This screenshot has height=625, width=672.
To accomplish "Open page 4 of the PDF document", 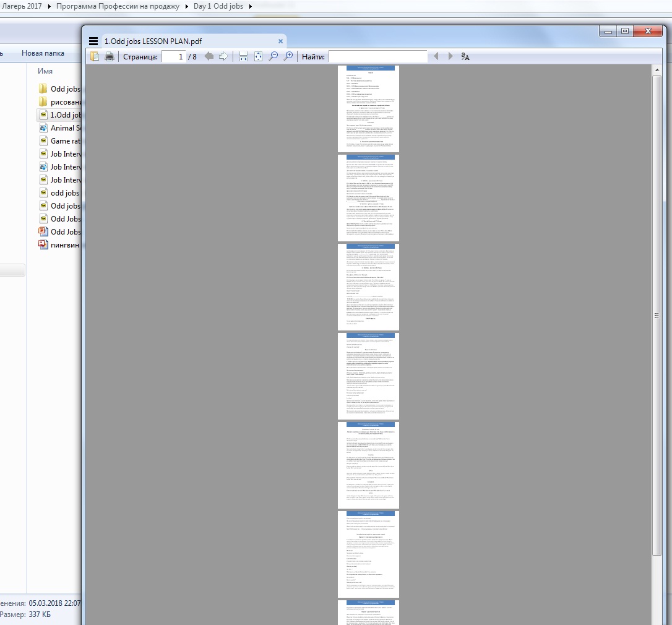I will point(368,376).
